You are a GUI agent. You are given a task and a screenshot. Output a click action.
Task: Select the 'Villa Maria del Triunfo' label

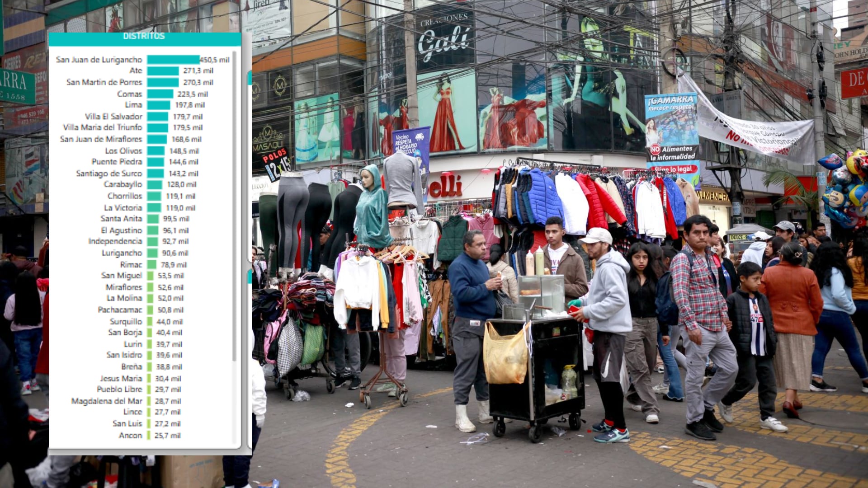point(103,127)
